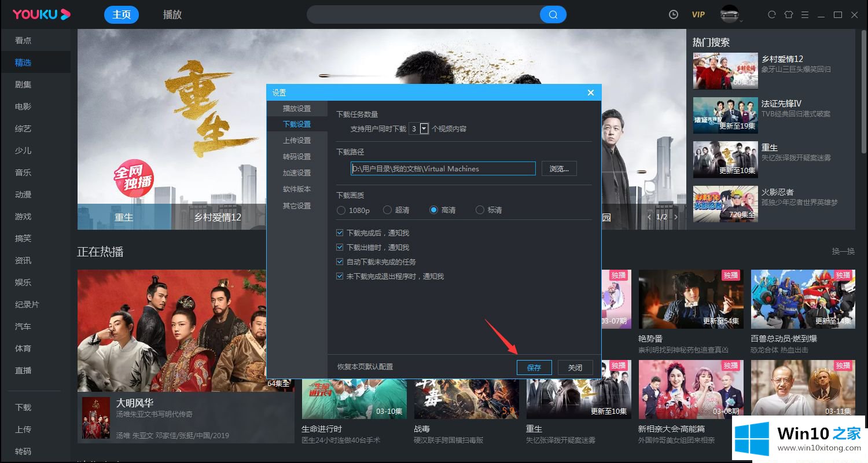868x463 pixels.
Task: Select the 标清 quality radio
Action: 480,210
